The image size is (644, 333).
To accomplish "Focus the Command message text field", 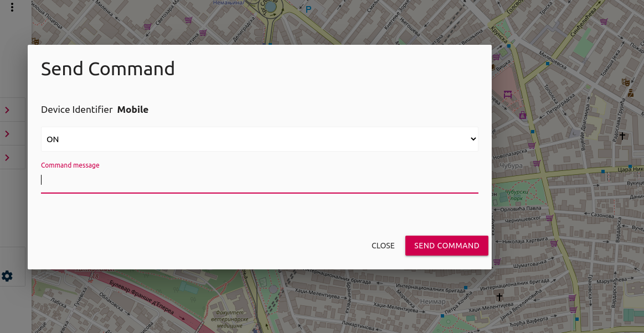I will [259, 180].
